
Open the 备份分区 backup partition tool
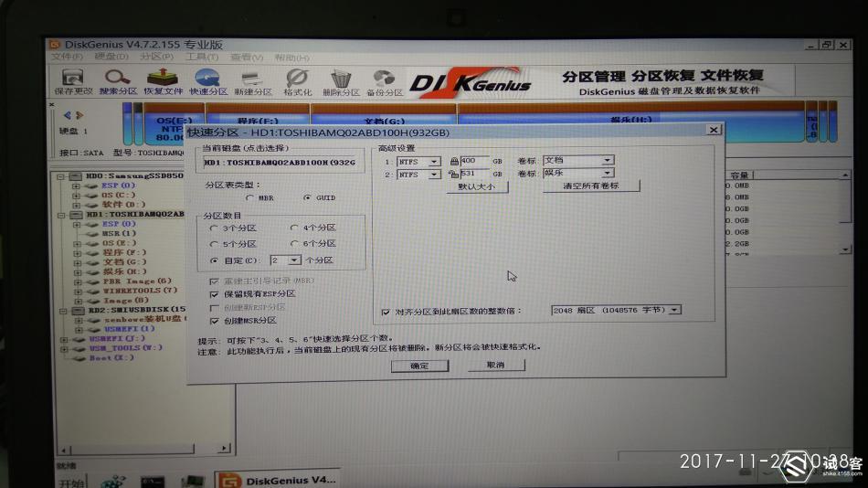[x=385, y=82]
